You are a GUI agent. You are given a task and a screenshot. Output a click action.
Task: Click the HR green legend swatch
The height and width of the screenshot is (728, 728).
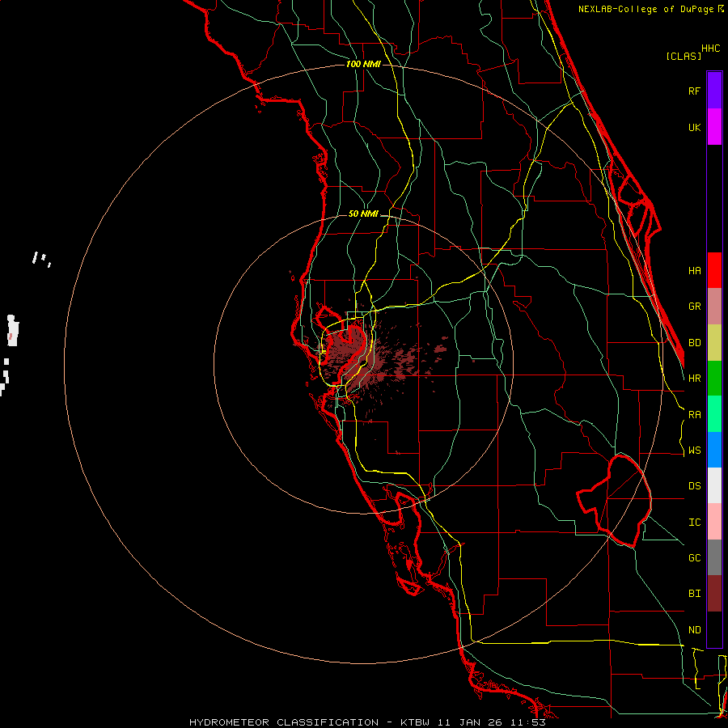click(714, 378)
